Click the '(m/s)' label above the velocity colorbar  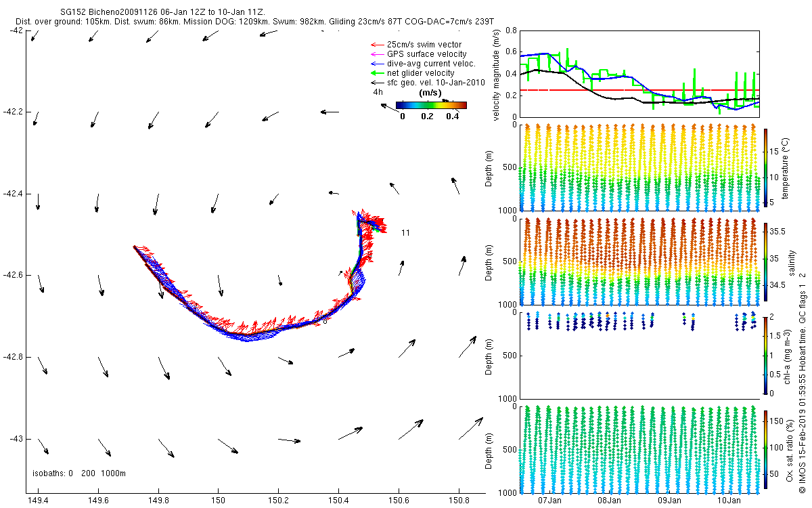click(431, 92)
